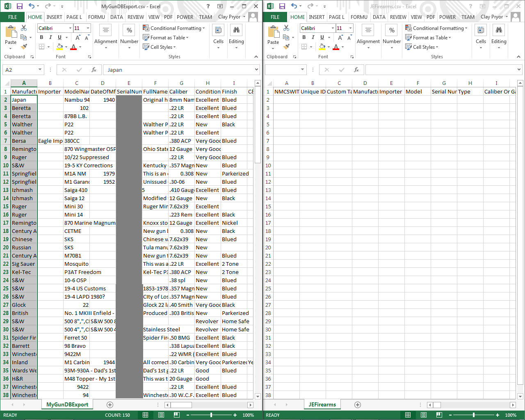Open the Fill Color dropdown arrow
The width and height of the screenshot is (525, 420).
pos(66,46)
